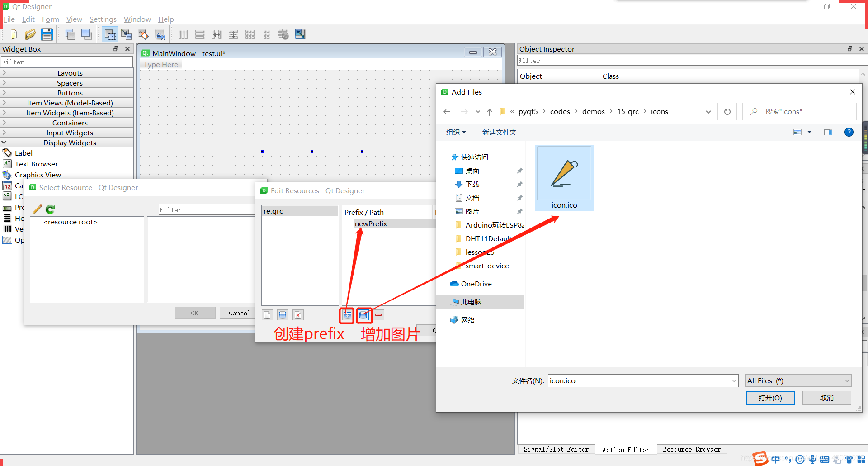
Task: Apply vertical layout from toolbar
Action: [200, 34]
